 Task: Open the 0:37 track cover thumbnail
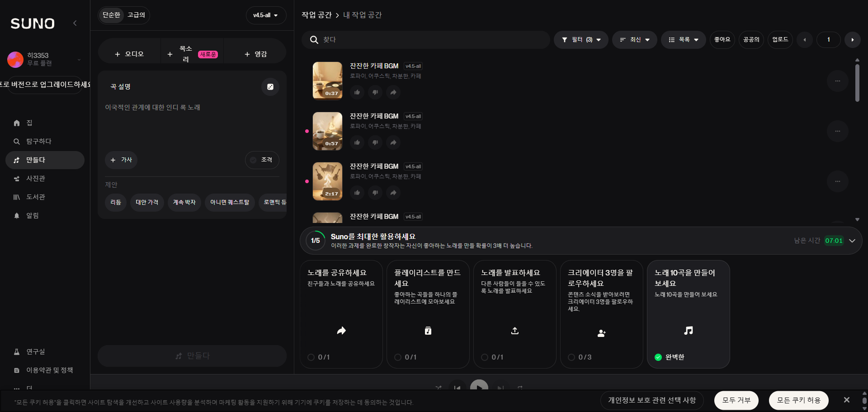327,81
